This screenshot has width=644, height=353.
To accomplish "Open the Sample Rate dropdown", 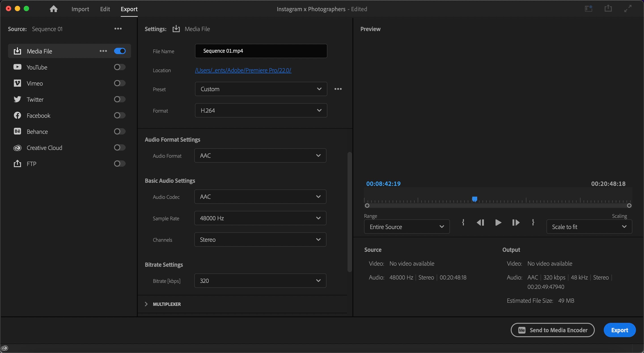I will [260, 218].
